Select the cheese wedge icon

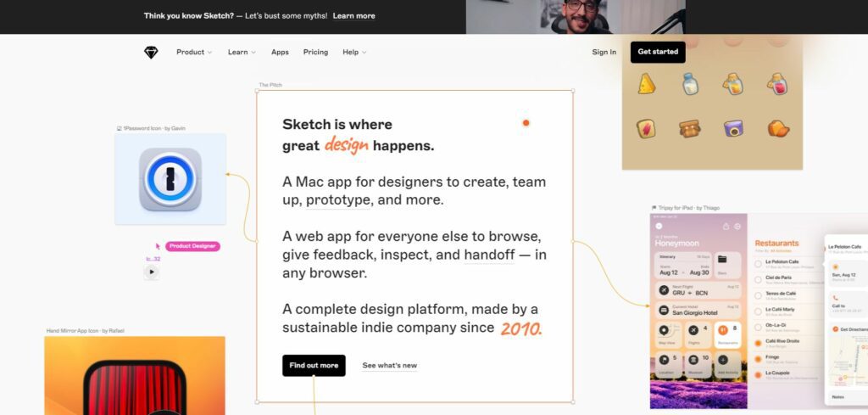click(x=646, y=84)
